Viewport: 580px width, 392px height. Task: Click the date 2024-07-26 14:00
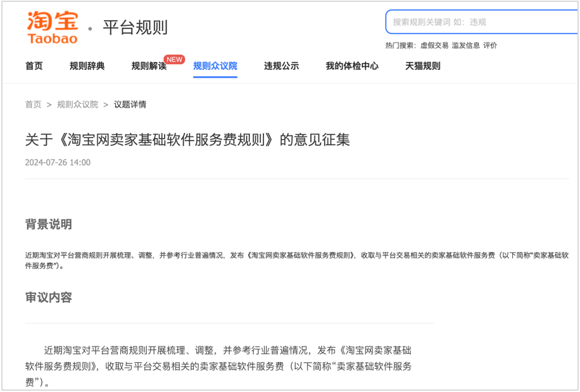58,163
